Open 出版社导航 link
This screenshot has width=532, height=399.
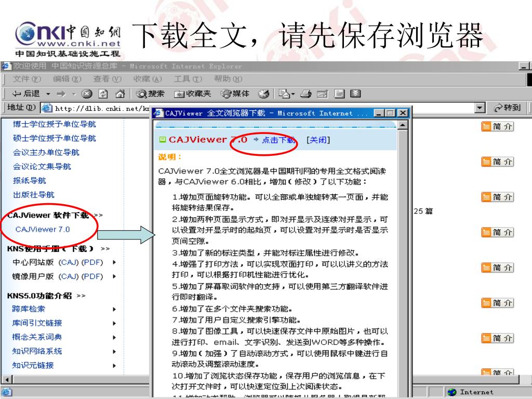pyautogui.click(x=33, y=195)
